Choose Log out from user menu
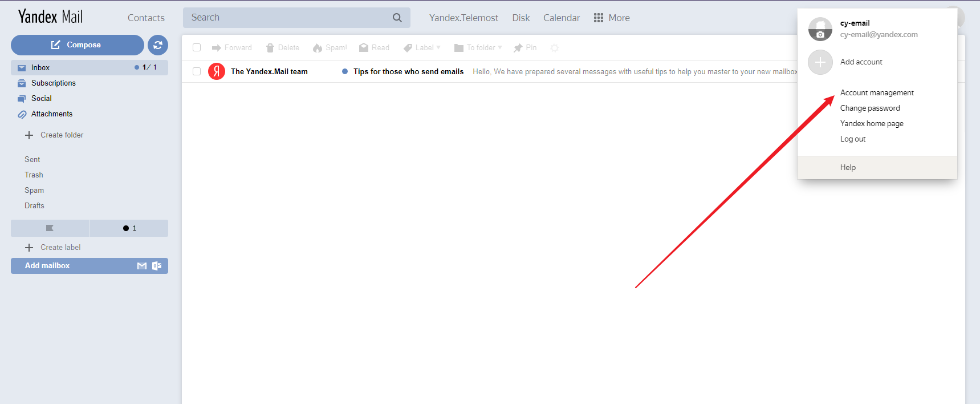 [x=853, y=139]
